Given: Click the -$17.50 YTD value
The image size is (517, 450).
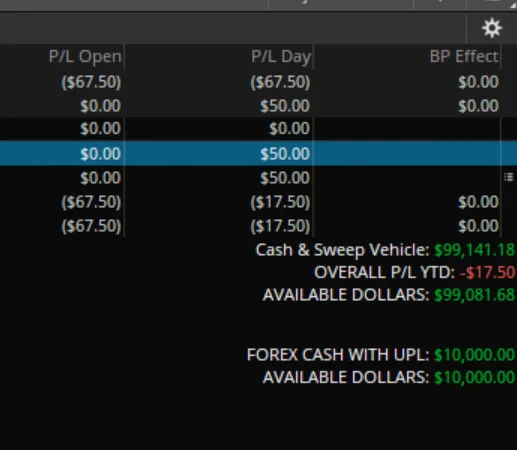Looking at the screenshot, I should pos(487,272).
